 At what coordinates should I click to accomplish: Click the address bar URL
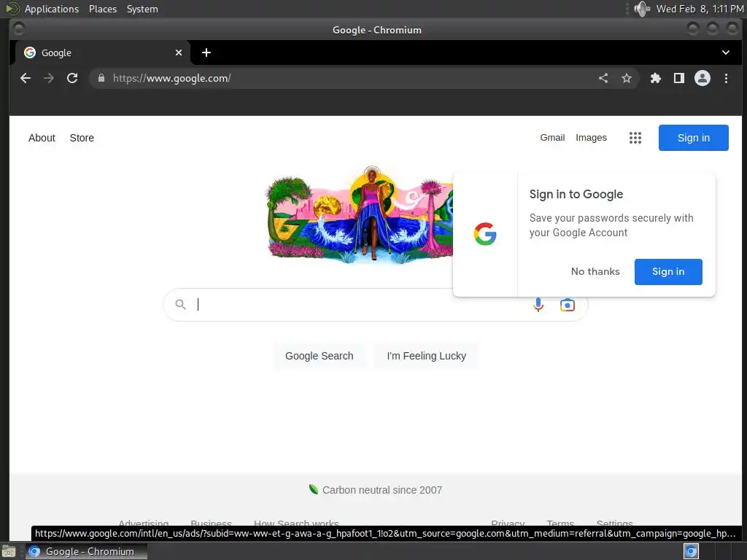tap(172, 78)
